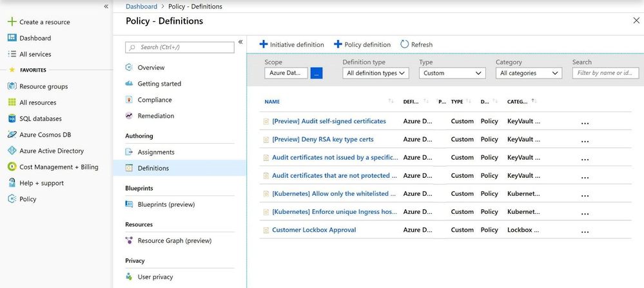Image resolution: width=644 pixels, height=288 pixels.
Task: Open the scope picker ellipsis button
Action: 317,73
